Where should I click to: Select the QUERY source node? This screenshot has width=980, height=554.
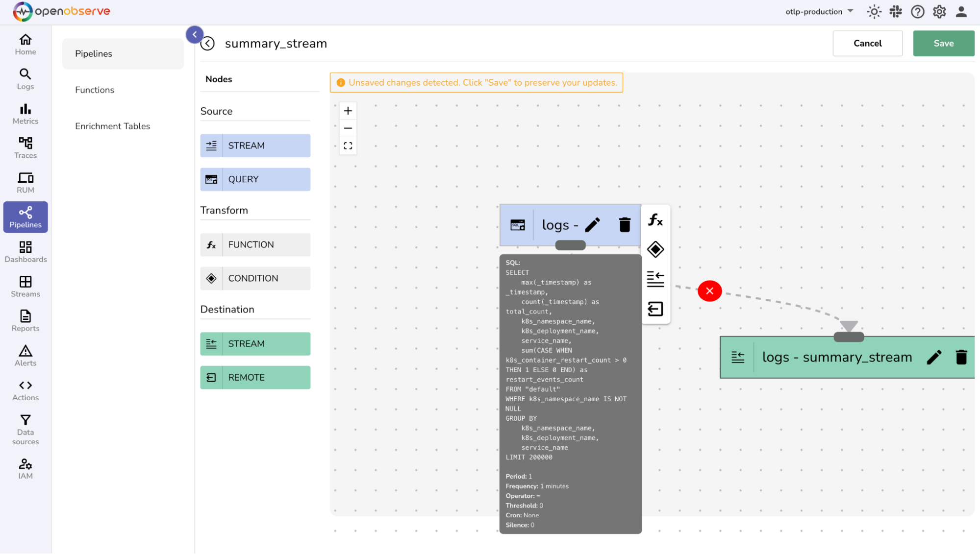[x=255, y=179]
